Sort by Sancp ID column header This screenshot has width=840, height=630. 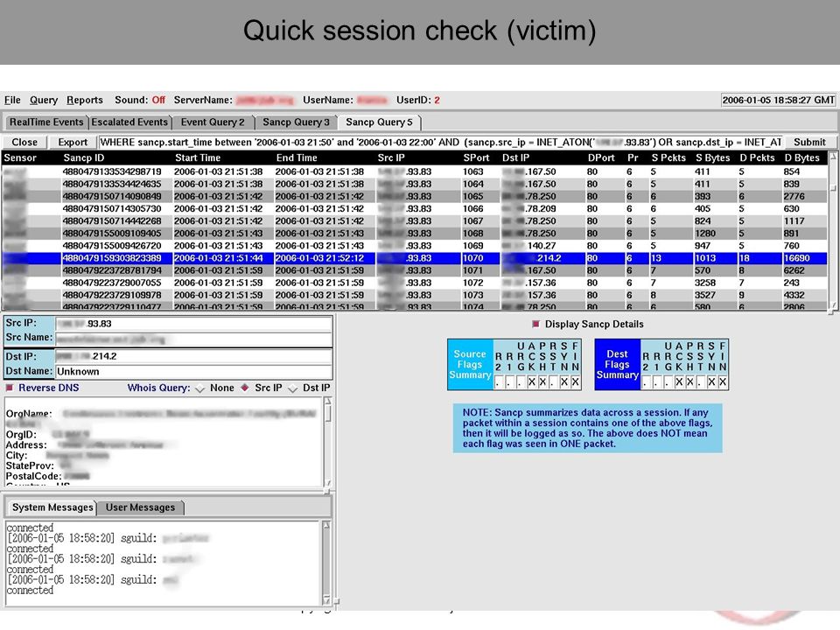pyautogui.click(x=84, y=158)
